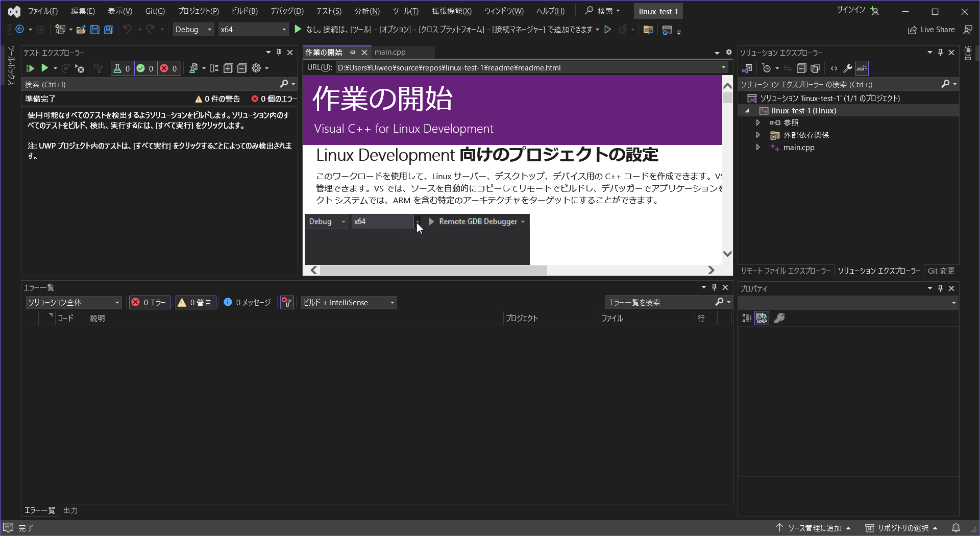This screenshot has height=536, width=980.
Task: Toggle the passed tests filter
Action: coord(145,68)
